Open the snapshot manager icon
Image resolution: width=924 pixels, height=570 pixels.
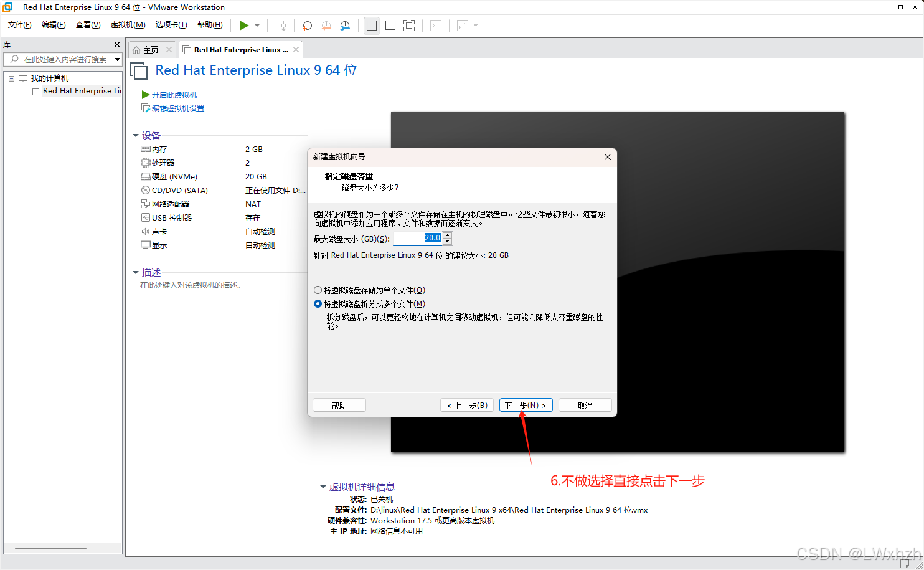345,26
